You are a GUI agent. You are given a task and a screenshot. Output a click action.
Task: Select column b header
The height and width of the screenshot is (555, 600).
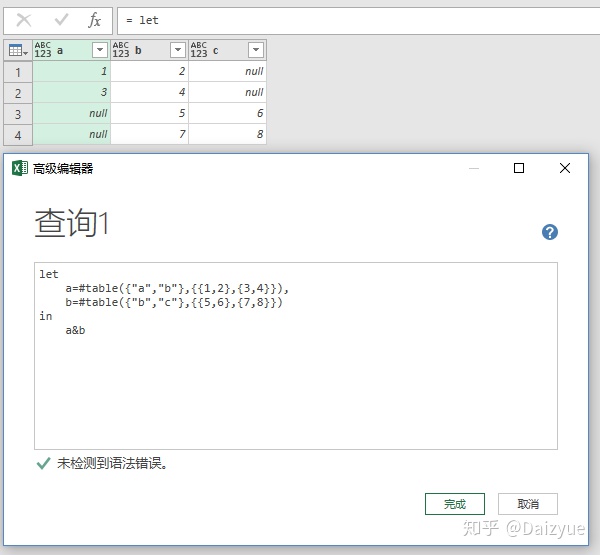coord(150,50)
